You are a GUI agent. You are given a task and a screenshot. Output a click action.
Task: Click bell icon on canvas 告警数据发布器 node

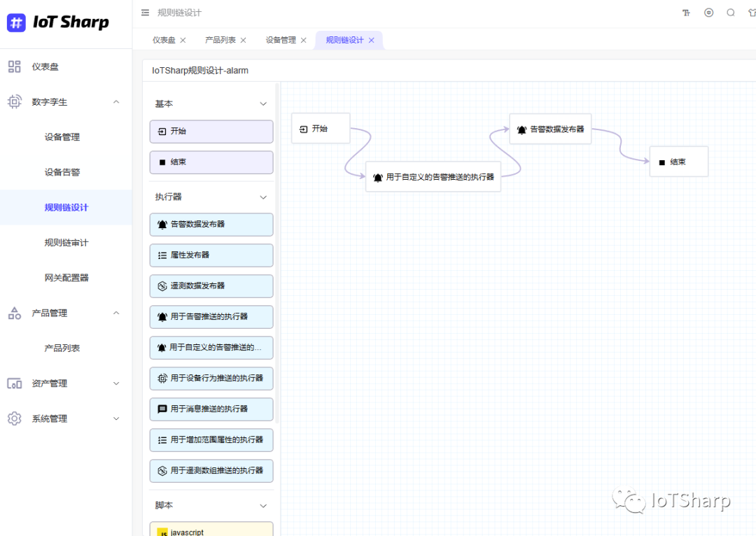521,129
